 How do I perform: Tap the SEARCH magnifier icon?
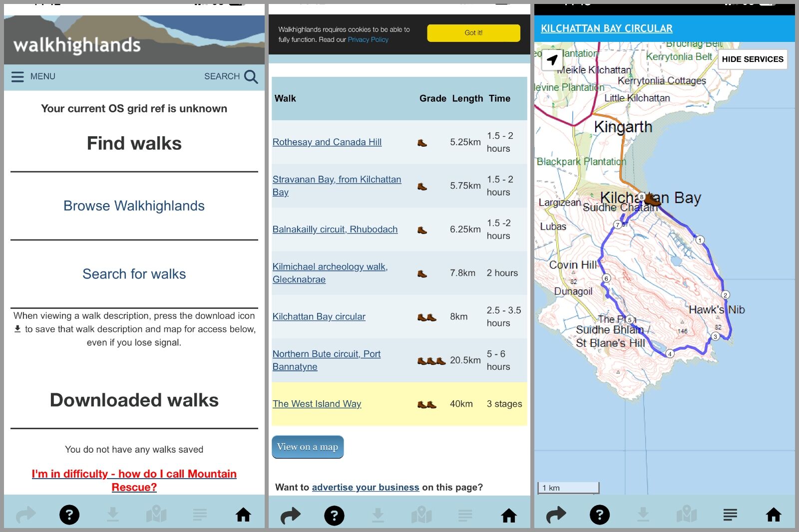pyautogui.click(x=251, y=76)
